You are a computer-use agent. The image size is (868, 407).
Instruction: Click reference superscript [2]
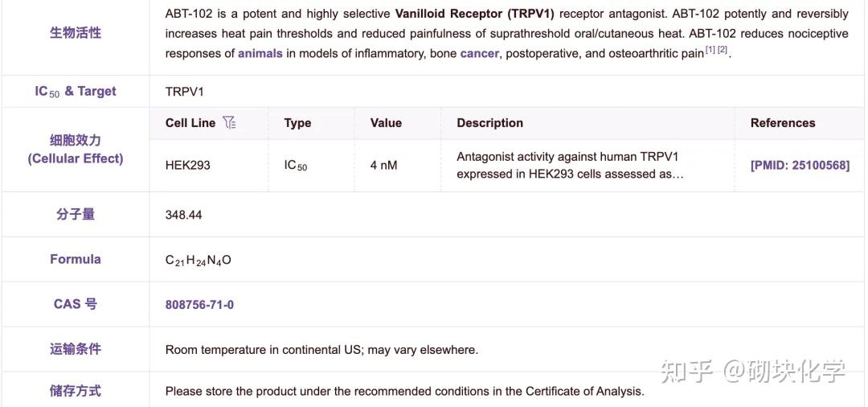click(x=723, y=51)
